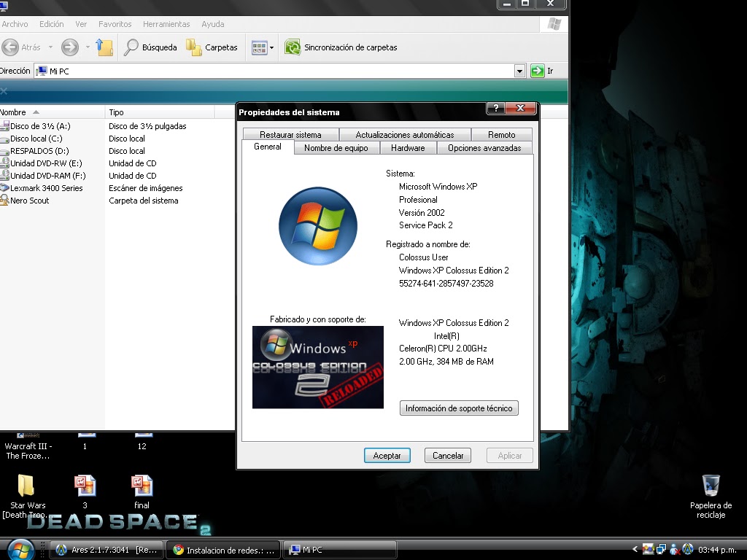Viewport: 747px width, 560px height.
Task: Click the first system tray notification icon
Action: point(648,550)
